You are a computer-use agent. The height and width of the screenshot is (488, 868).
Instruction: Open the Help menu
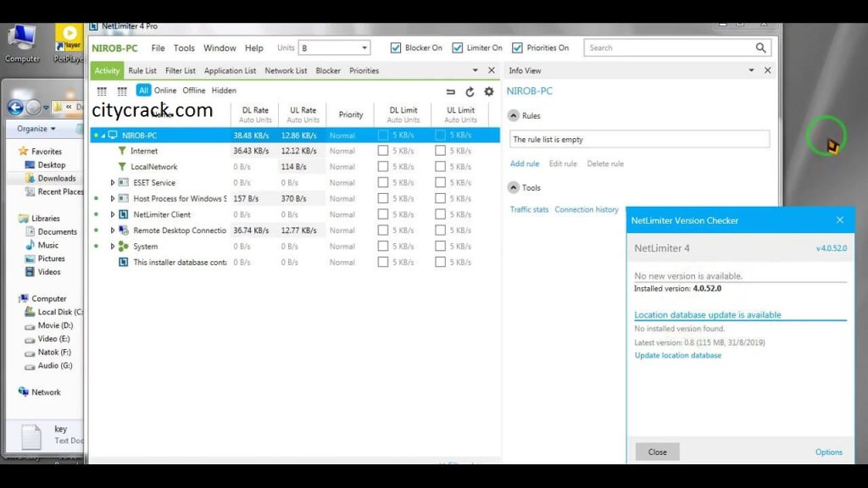254,48
